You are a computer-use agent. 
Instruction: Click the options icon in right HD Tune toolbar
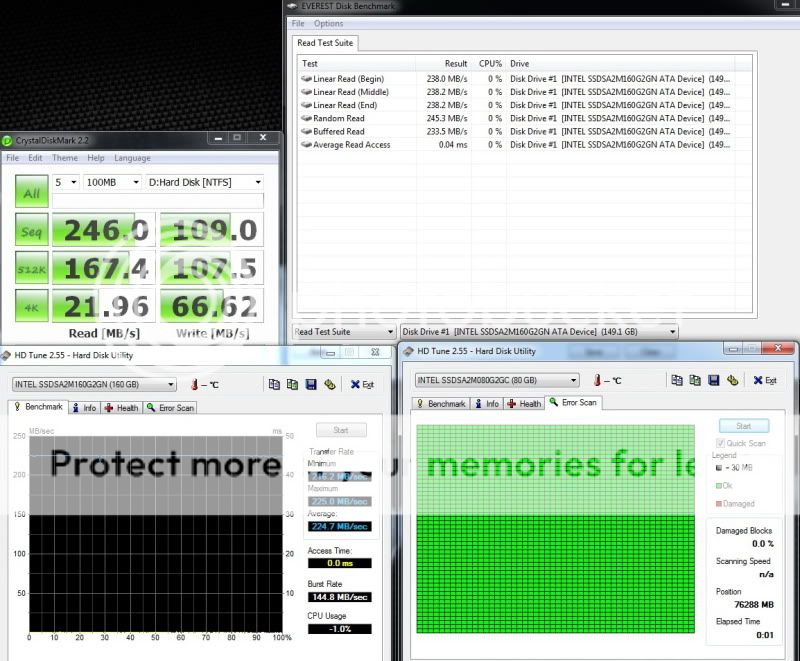tap(733, 380)
